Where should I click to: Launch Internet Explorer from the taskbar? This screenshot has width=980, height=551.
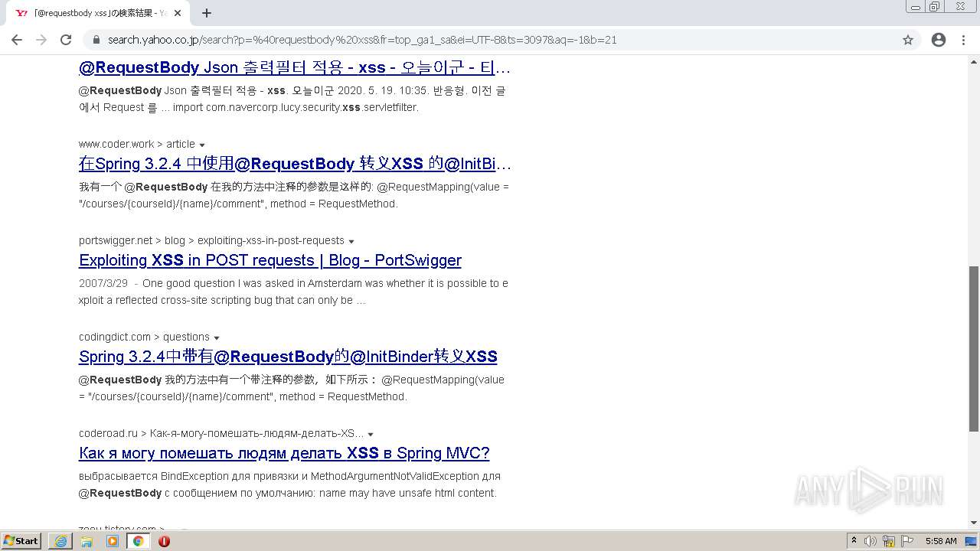pos(60,541)
